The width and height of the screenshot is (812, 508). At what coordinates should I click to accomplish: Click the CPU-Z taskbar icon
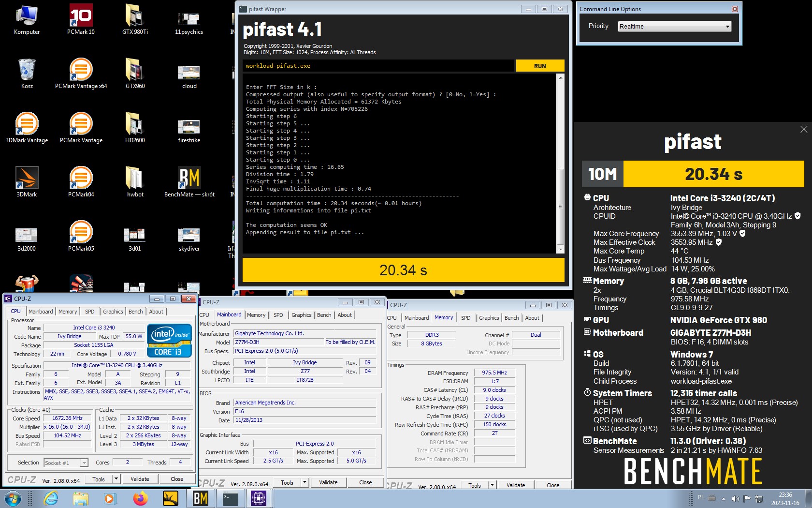pyautogui.click(x=259, y=498)
